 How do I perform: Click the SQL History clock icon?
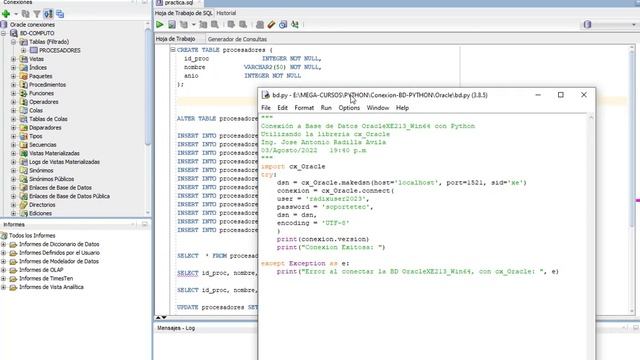click(283, 24)
